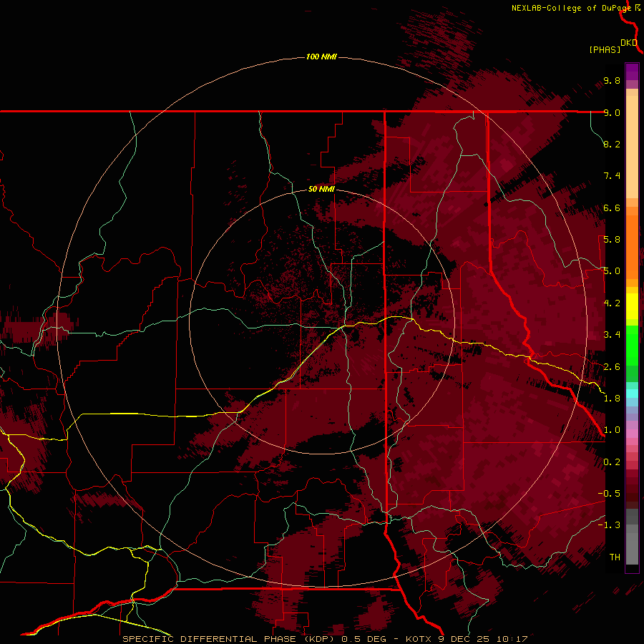This screenshot has width=644, height=644.
Task: Select the 9.0 scale value
Action: [612, 112]
